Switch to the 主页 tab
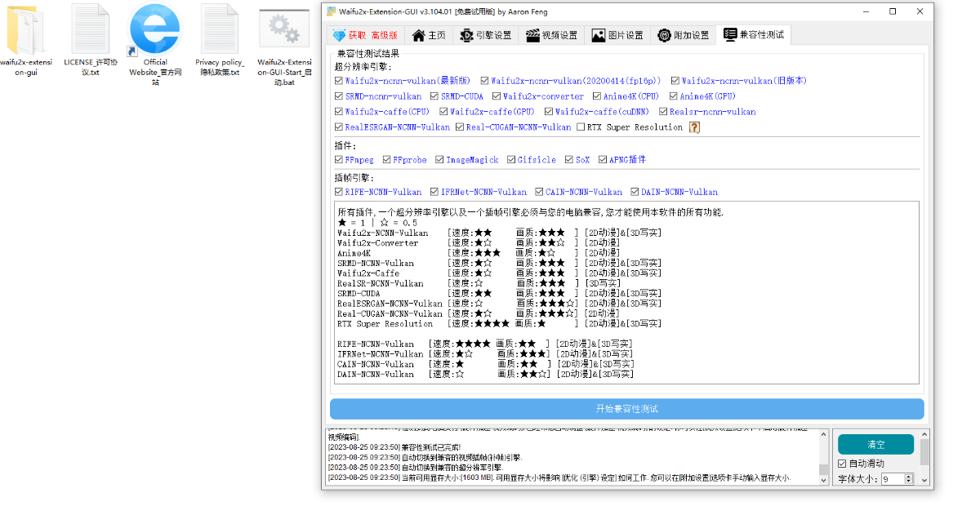 tap(430, 35)
